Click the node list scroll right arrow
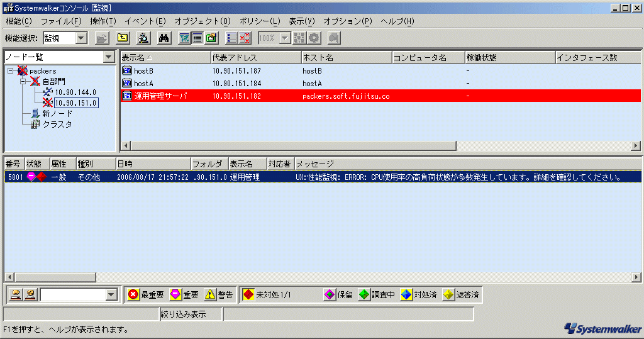The image size is (644, 339). click(636, 146)
